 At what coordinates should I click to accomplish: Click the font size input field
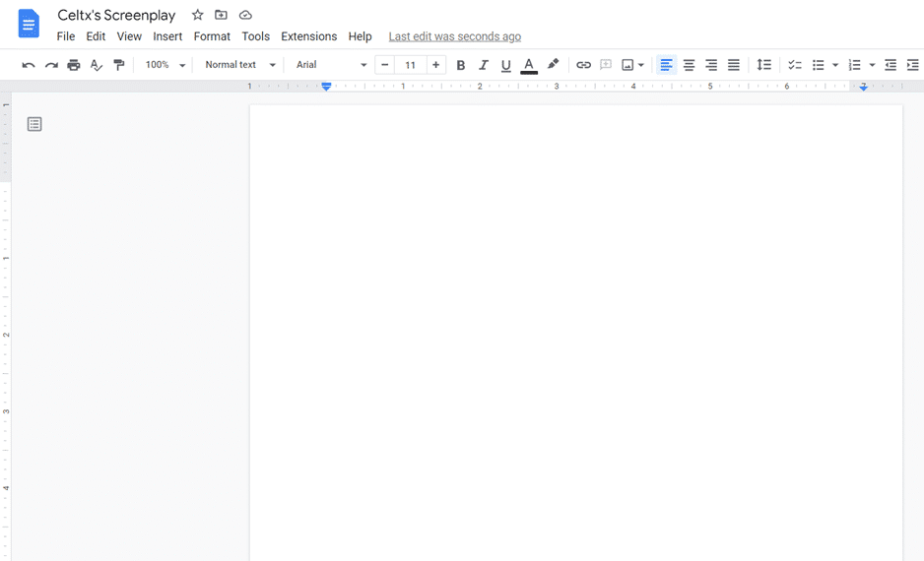click(410, 65)
